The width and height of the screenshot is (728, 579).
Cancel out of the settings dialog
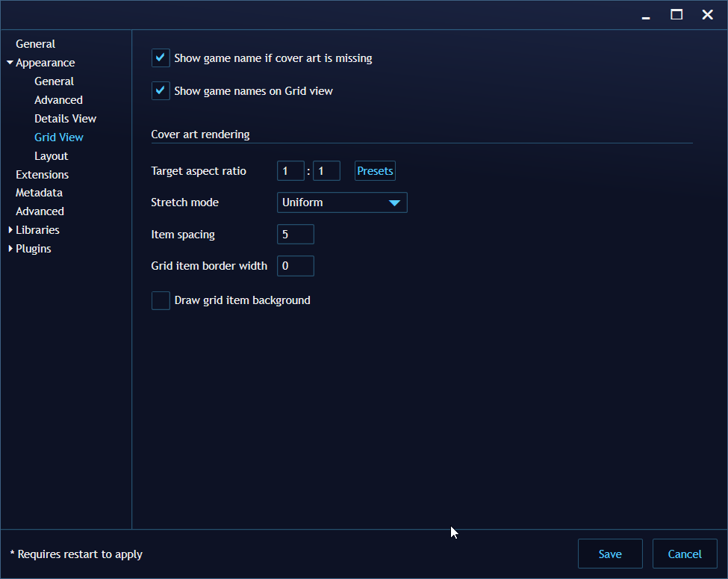pos(685,554)
